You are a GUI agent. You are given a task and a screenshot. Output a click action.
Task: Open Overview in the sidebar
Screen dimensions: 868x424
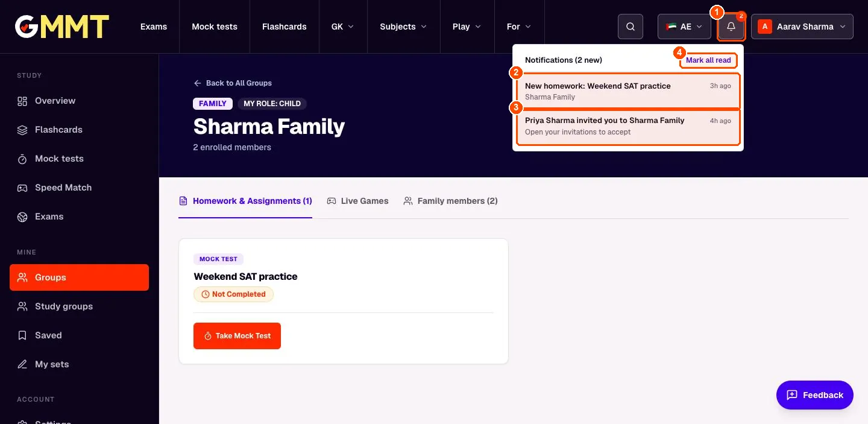(x=79, y=101)
